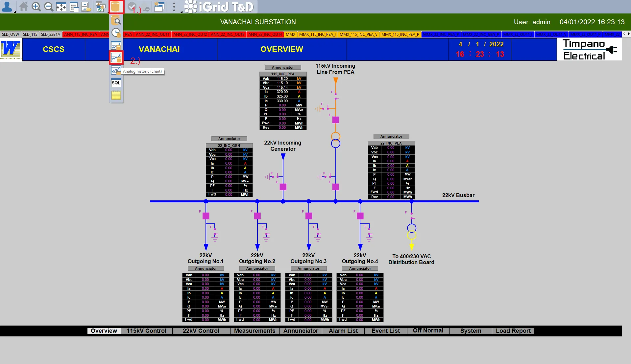Click the fit-to-screen arrows icon
This screenshot has width=631, height=364.
point(61,7)
